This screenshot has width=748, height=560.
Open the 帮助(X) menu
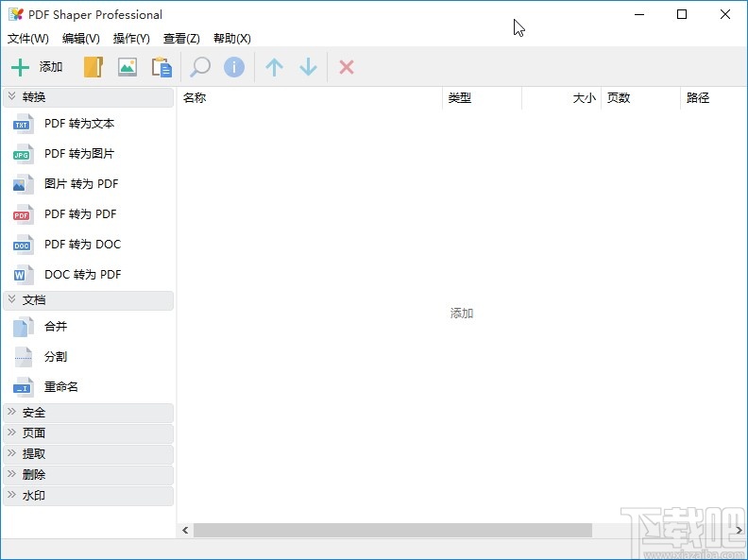pyautogui.click(x=232, y=39)
